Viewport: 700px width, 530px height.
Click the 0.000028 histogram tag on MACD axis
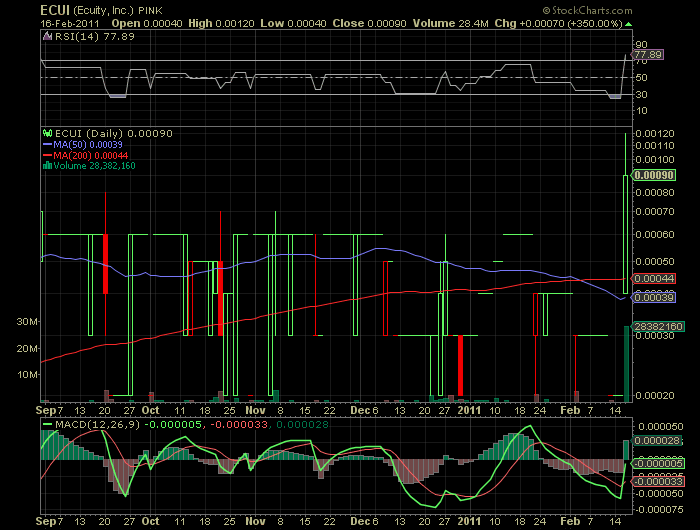(658, 441)
